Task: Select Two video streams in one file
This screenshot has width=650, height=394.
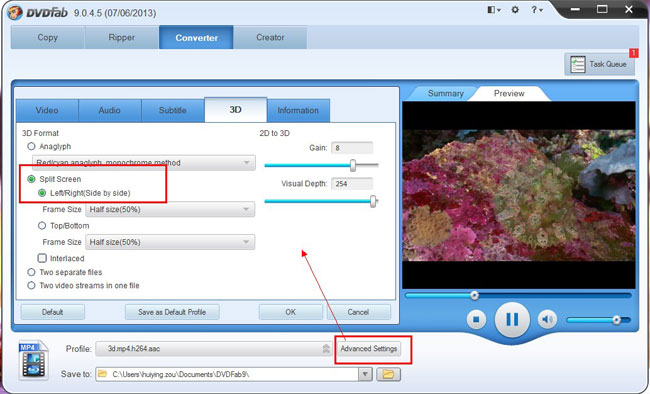Action: pyautogui.click(x=31, y=286)
